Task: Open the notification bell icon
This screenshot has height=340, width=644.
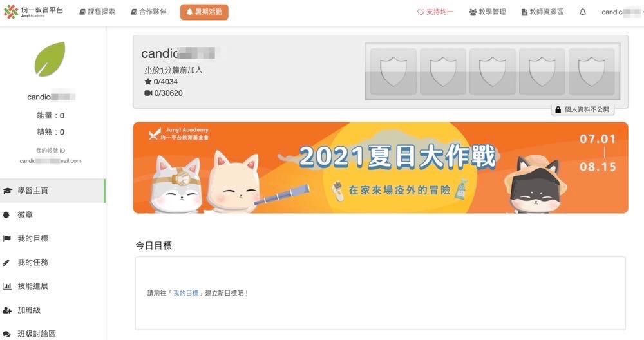Action: (582, 12)
